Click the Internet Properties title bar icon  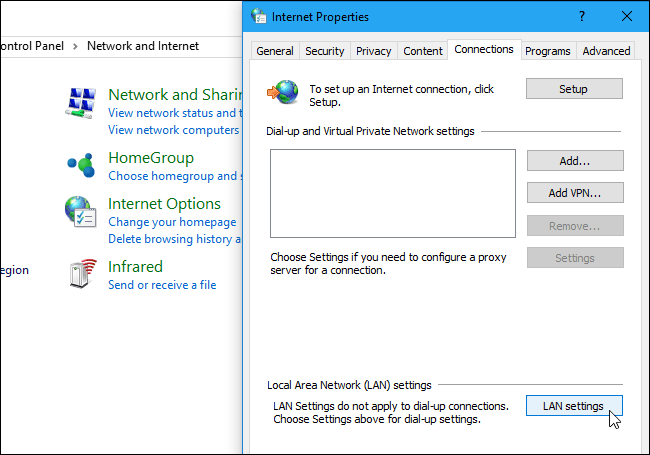(259, 16)
